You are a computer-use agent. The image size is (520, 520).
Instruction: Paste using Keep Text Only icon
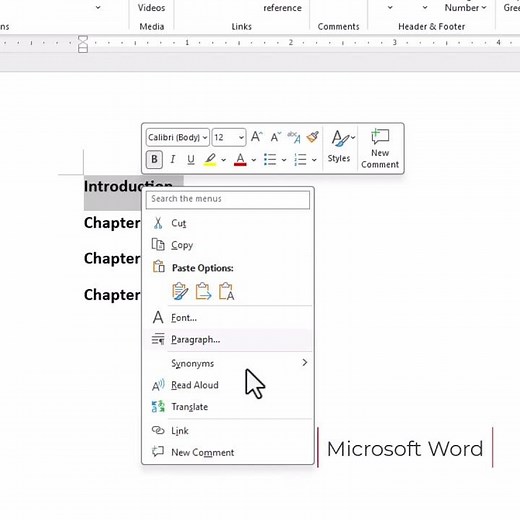tap(226, 291)
